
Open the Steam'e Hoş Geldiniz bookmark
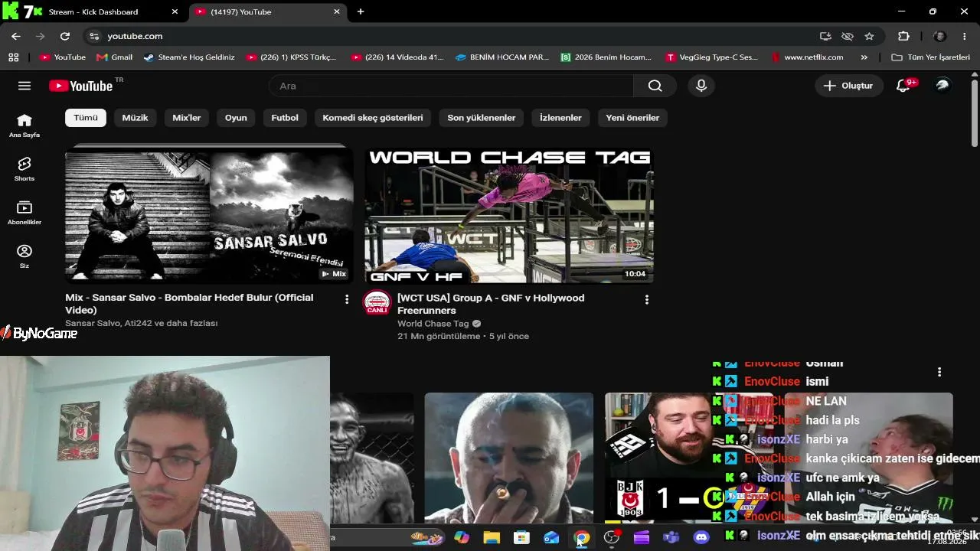(189, 57)
